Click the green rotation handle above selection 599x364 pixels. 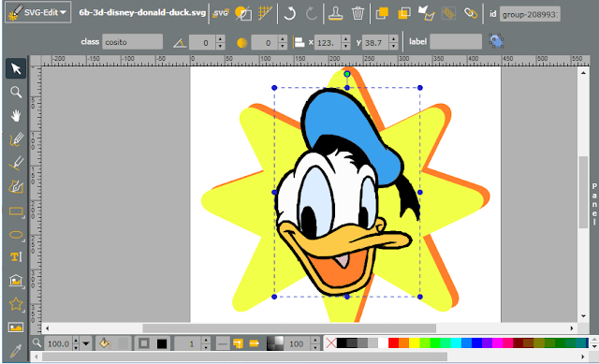coord(347,74)
